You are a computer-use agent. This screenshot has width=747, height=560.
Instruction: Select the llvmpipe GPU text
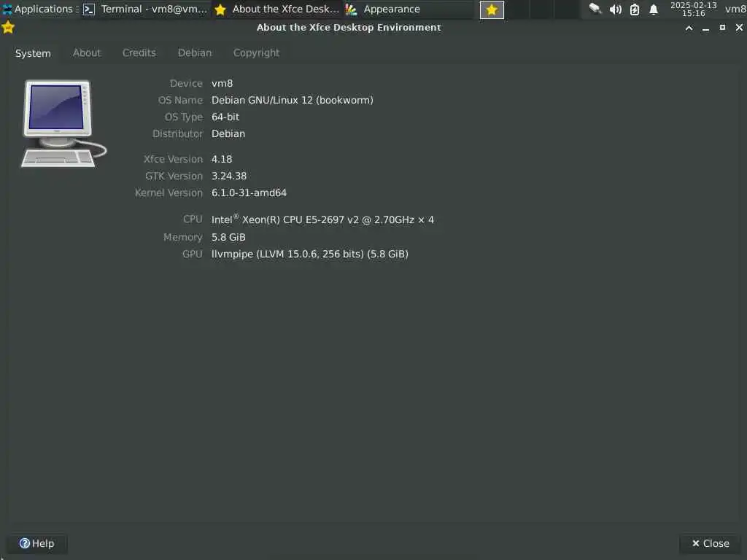point(309,254)
